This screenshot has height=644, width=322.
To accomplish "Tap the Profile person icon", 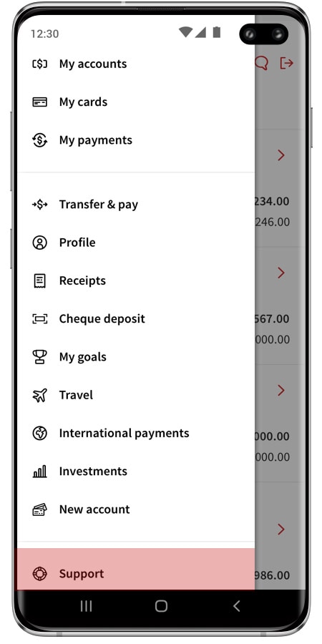I will (40, 243).
